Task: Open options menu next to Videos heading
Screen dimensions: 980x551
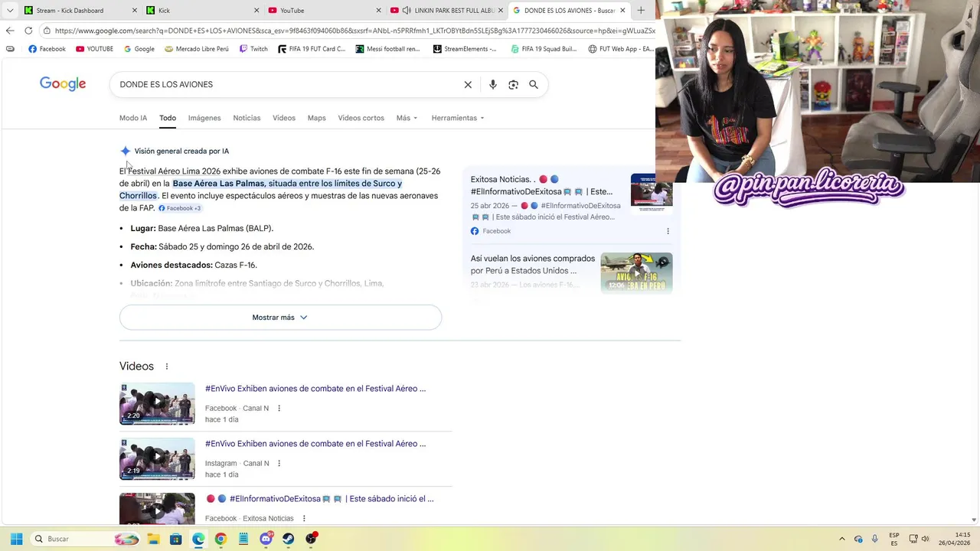Action: [x=167, y=367]
